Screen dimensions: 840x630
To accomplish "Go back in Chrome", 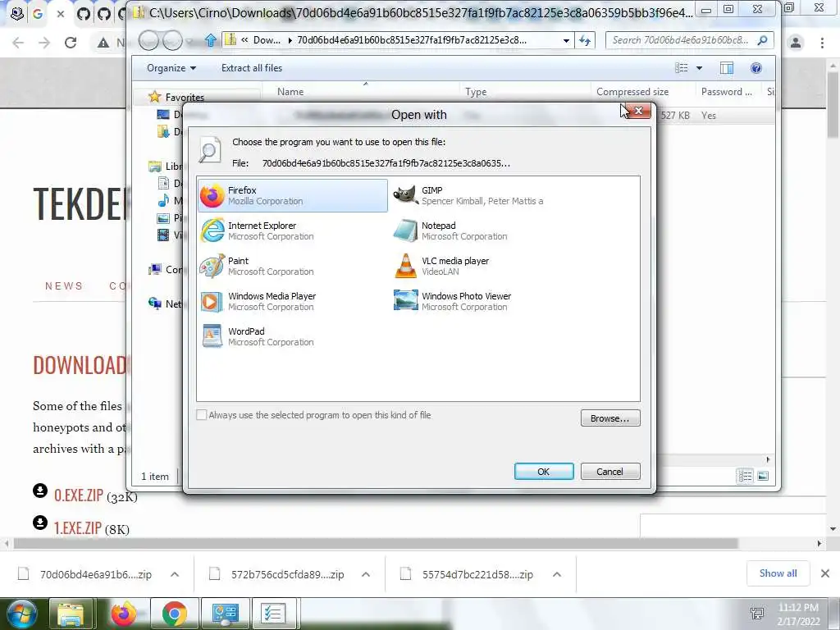I will click(x=18, y=43).
